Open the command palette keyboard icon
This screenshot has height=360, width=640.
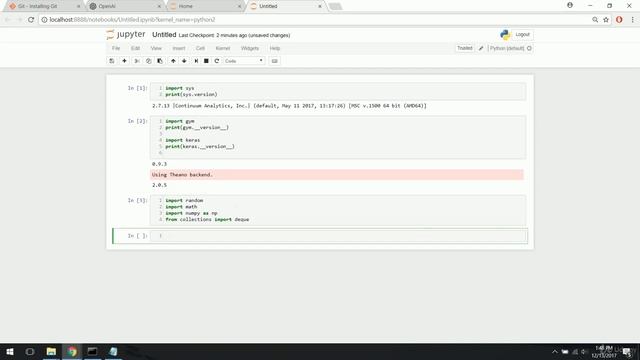point(275,61)
